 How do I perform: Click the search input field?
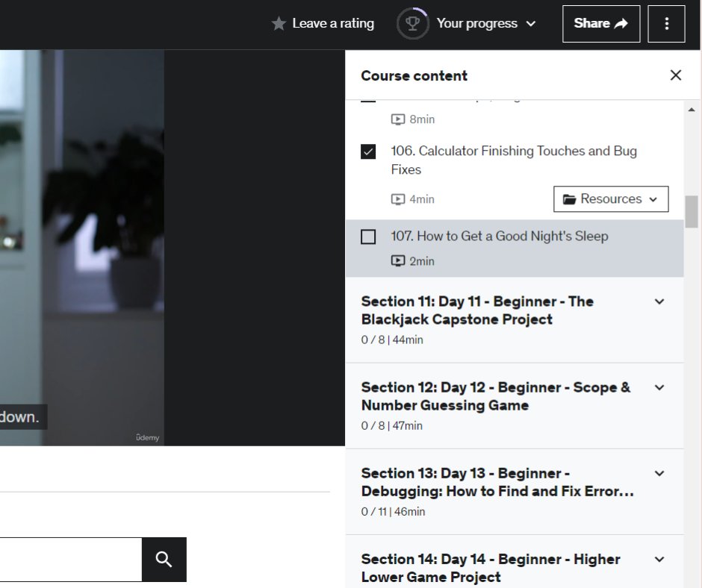point(71,560)
